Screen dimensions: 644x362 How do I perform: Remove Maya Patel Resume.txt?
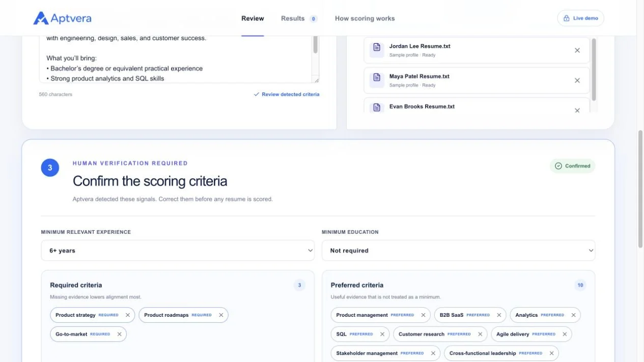(577, 80)
